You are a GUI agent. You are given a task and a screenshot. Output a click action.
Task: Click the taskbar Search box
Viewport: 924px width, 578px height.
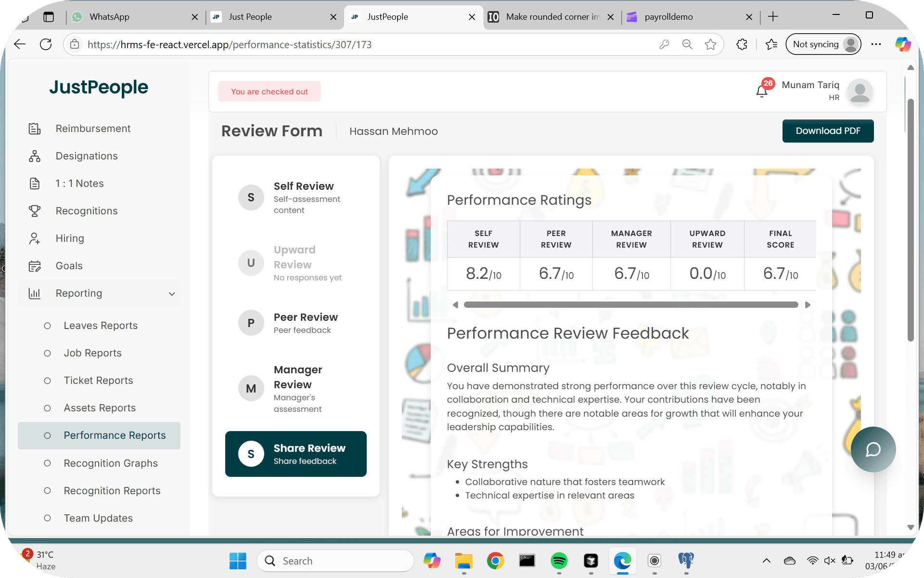(335, 561)
